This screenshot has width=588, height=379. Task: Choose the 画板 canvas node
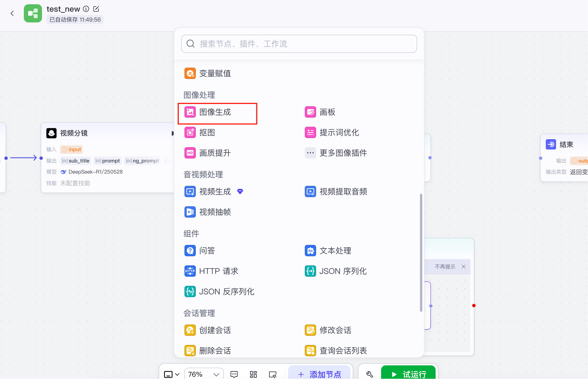(327, 112)
